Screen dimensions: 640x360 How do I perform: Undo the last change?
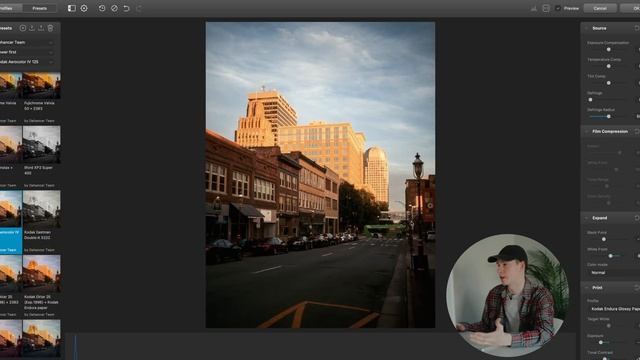pyautogui.click(x=127, y=8)
